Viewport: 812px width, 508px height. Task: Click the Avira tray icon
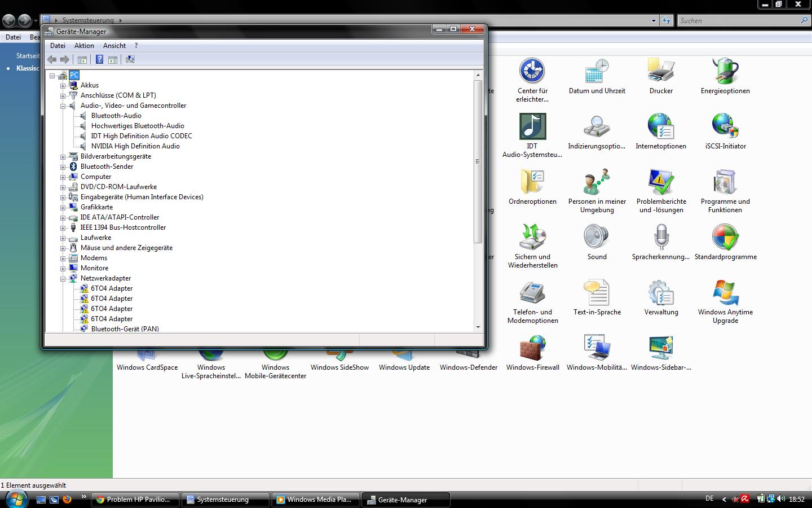point(745,499)
